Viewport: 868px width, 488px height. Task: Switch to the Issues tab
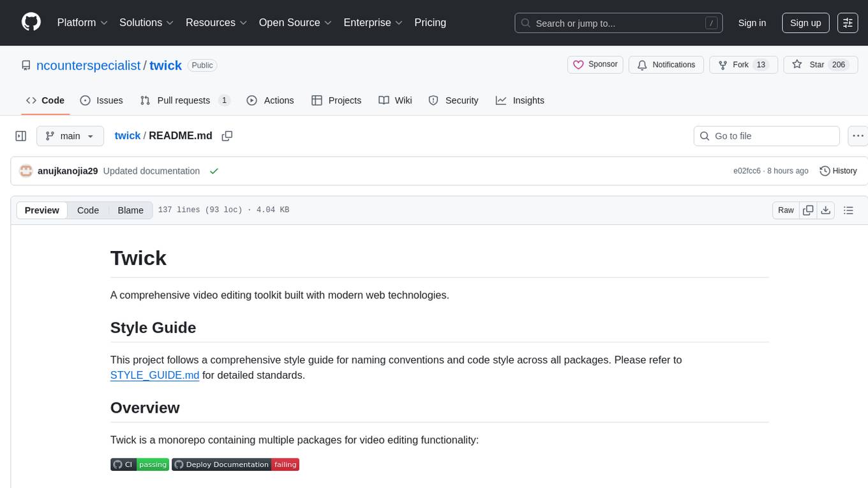click(101, 100)
